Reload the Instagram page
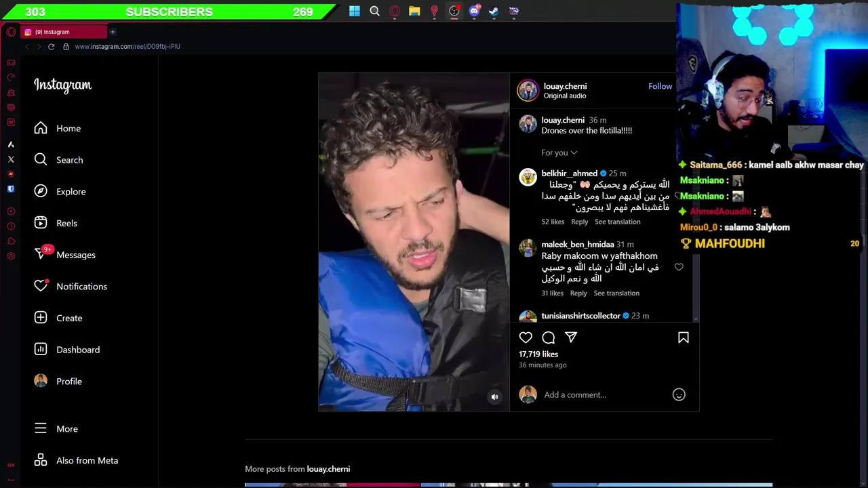The image size is (868, 488). click(51, 47)
